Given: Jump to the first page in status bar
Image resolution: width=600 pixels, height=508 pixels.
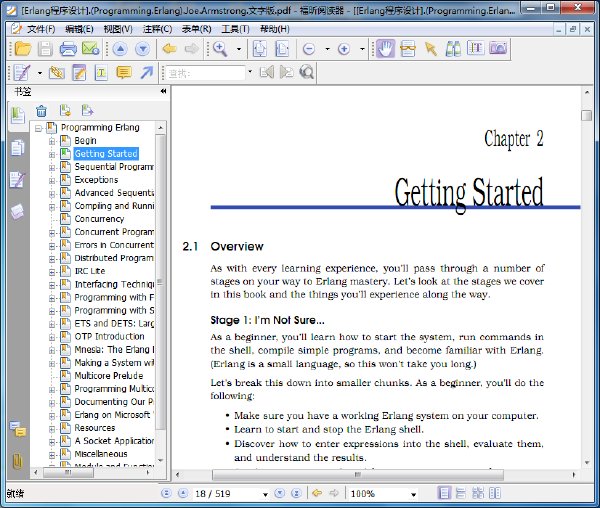Looking at the screenshot, I should (x=166, y=493).
